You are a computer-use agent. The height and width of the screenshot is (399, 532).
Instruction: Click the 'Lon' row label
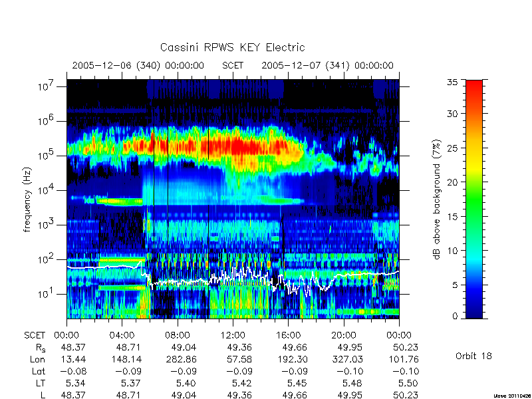pyautogui.click(x=37, y=359)
